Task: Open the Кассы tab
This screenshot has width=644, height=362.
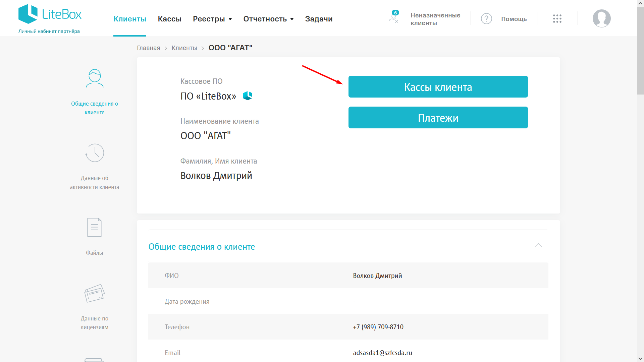Action: [x=169, y=19]
